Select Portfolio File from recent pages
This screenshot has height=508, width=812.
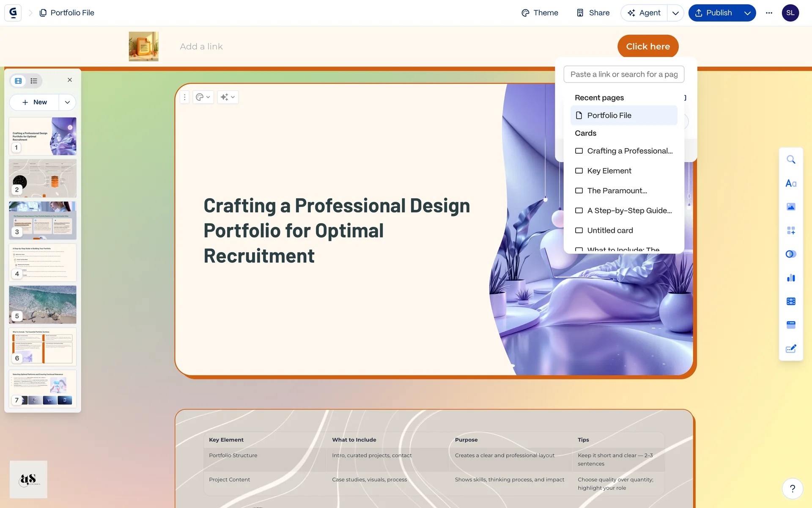point(623,115)
